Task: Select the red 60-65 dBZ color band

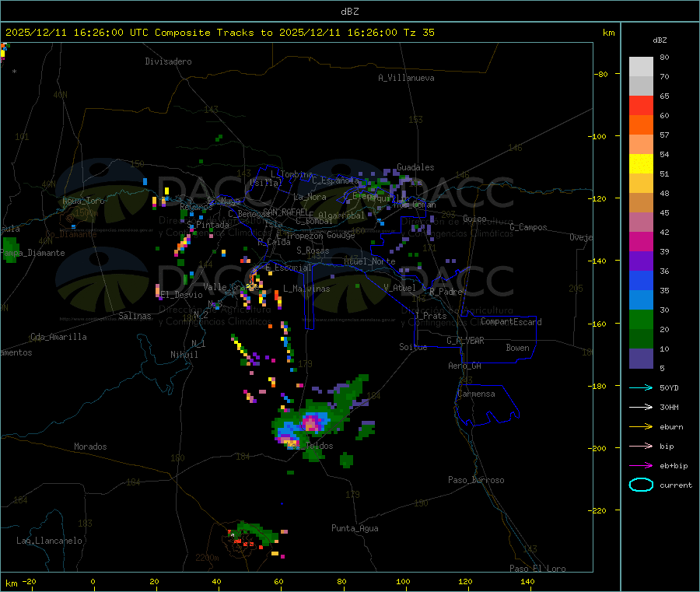Action: (x=641, y=105)
